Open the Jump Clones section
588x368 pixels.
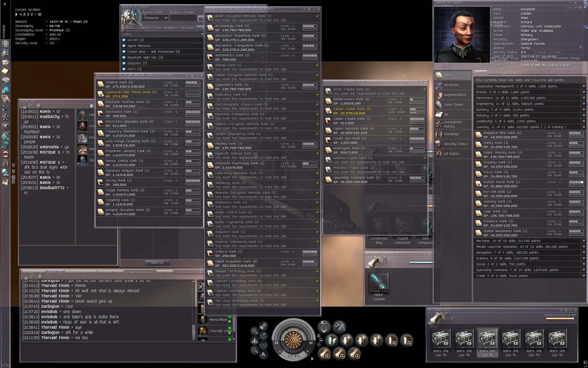pos(453,105)
